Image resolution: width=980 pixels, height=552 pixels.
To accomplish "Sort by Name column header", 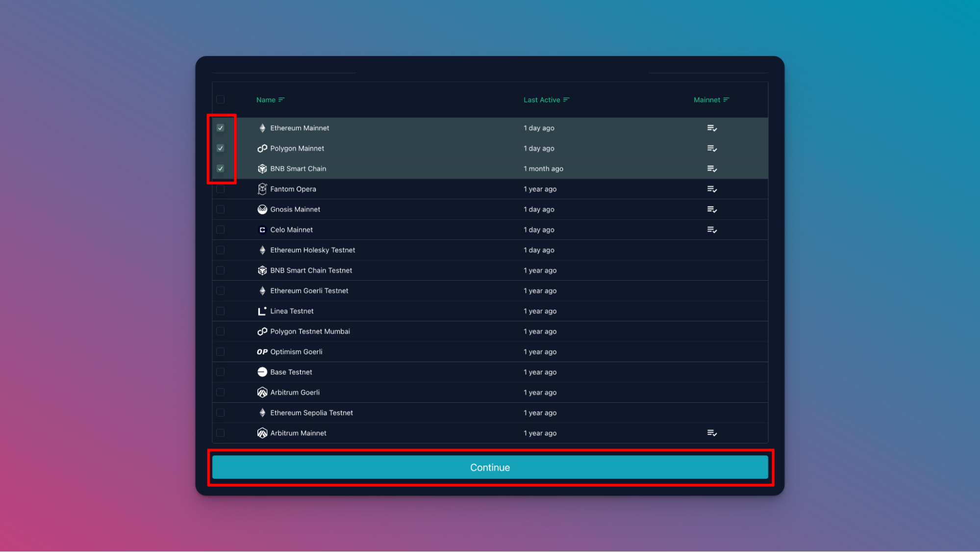I will tap(270, 100).
